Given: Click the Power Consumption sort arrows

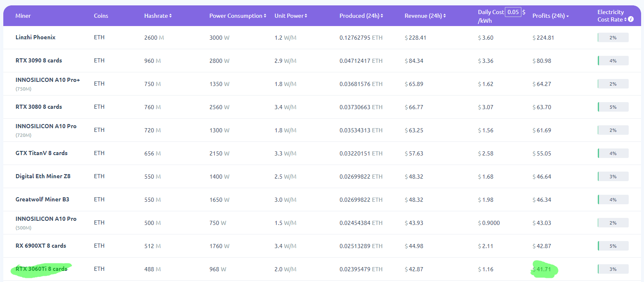Looking at the screenshot, I should click(x=265, y=16).
